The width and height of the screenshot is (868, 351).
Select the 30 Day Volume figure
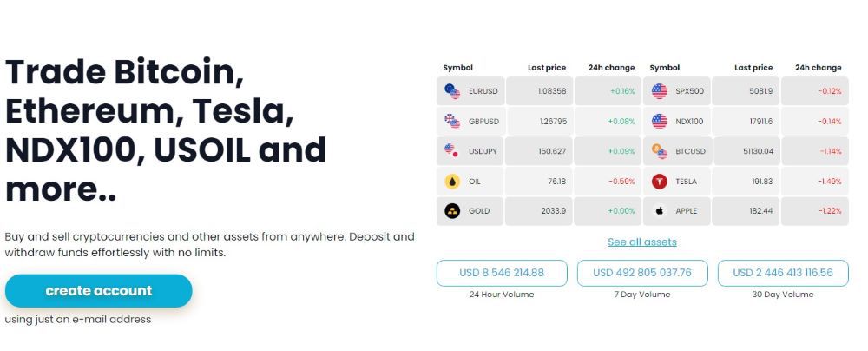coord(783,273)
